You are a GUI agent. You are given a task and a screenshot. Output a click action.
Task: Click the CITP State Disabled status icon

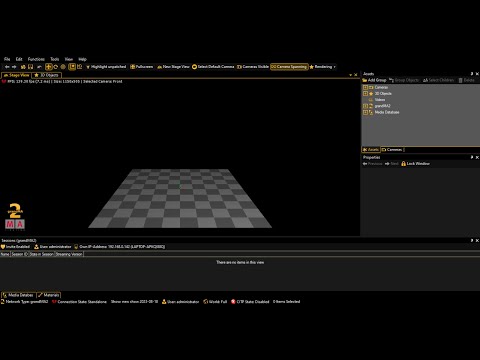tap(233, 302)
